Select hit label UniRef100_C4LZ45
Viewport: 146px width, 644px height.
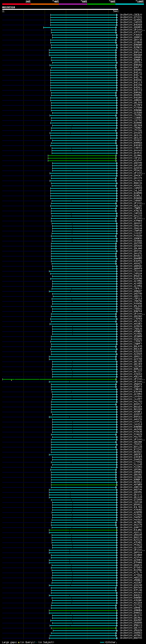coord(131,190)
